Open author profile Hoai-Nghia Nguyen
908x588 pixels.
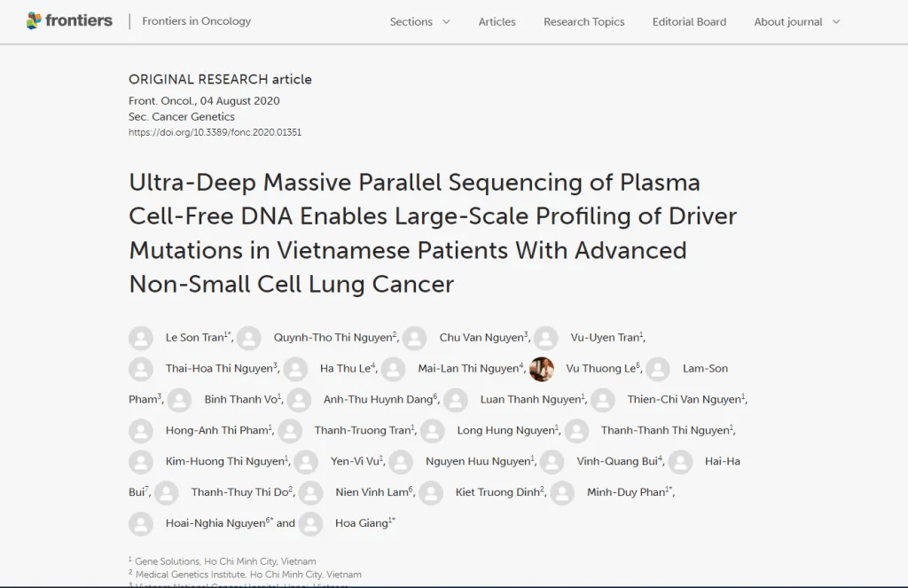point(215,523)
